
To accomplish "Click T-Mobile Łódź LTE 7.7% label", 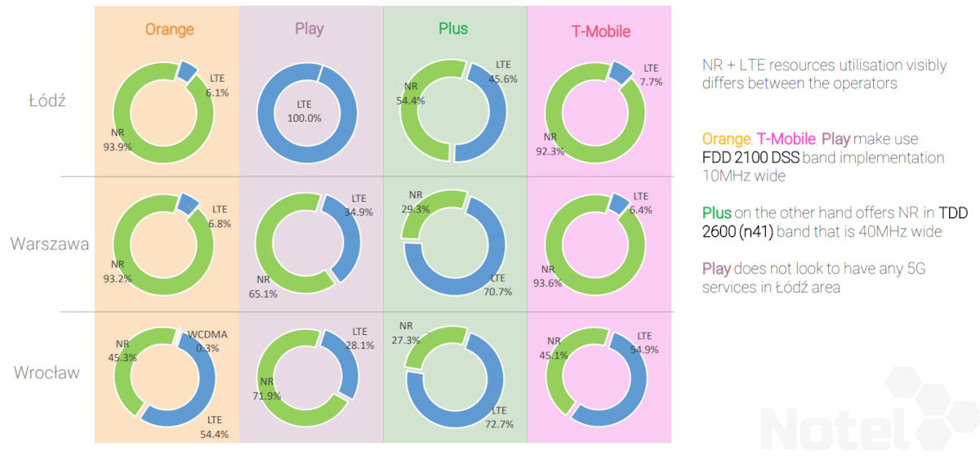I will pyautogui.click(x=651, y=75).
